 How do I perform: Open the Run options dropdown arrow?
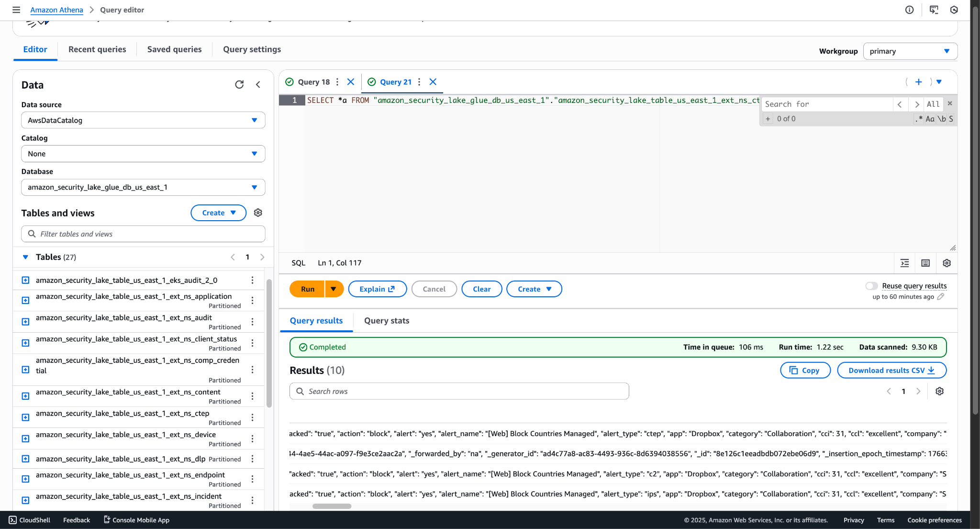(334, 289)
